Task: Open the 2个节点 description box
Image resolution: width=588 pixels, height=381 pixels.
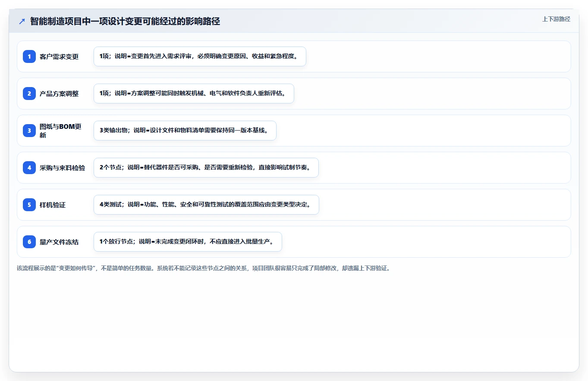Action: click(x=206, y=168)
